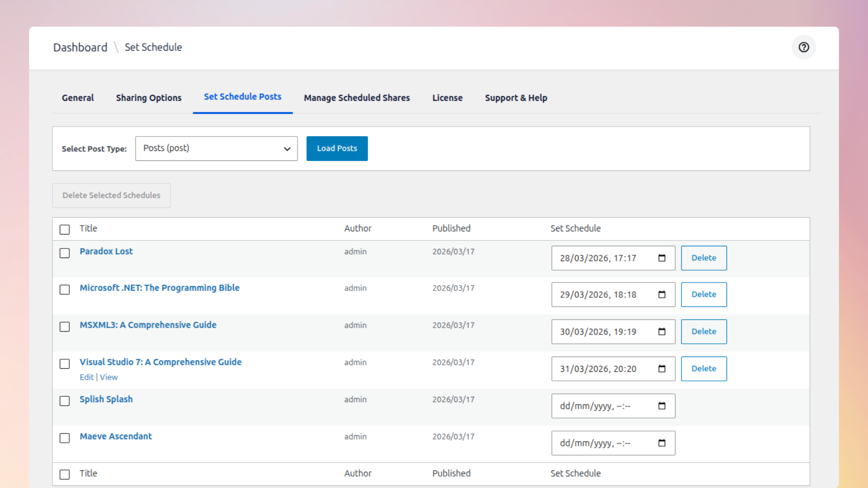Open calendar picker for Paradox Lost schedule

tap(662, 258)
